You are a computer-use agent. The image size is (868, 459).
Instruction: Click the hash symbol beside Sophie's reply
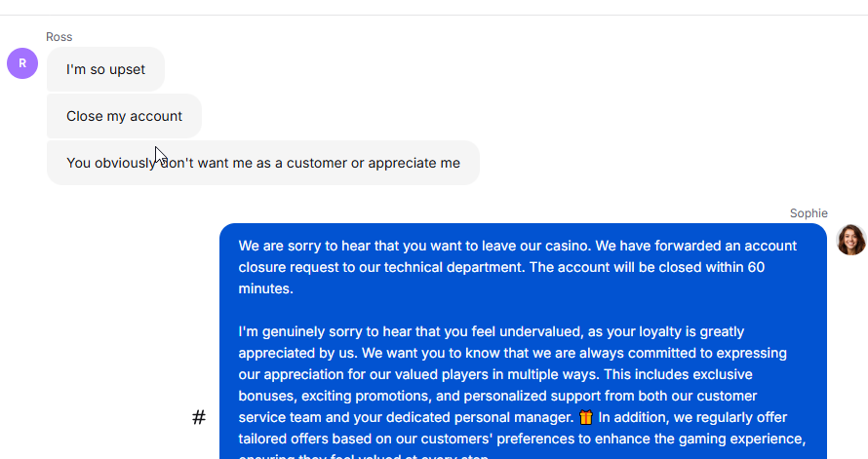pos(199,417)
